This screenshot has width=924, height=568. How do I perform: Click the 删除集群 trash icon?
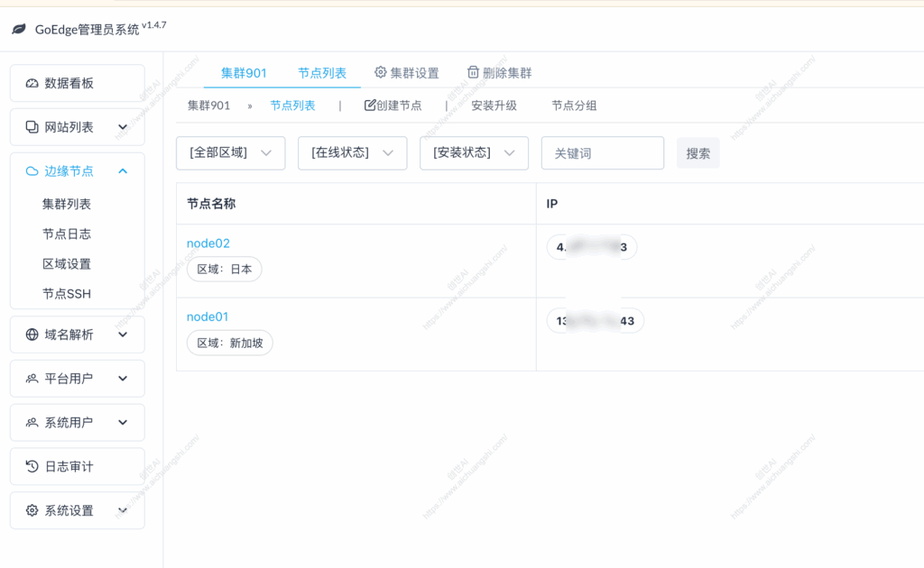coord(472,72)
